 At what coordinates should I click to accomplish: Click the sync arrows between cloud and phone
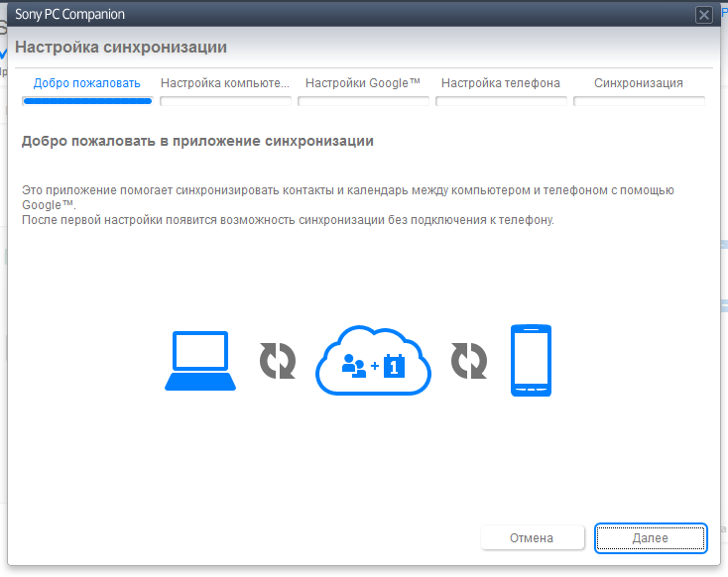click(x=470, y=361)
